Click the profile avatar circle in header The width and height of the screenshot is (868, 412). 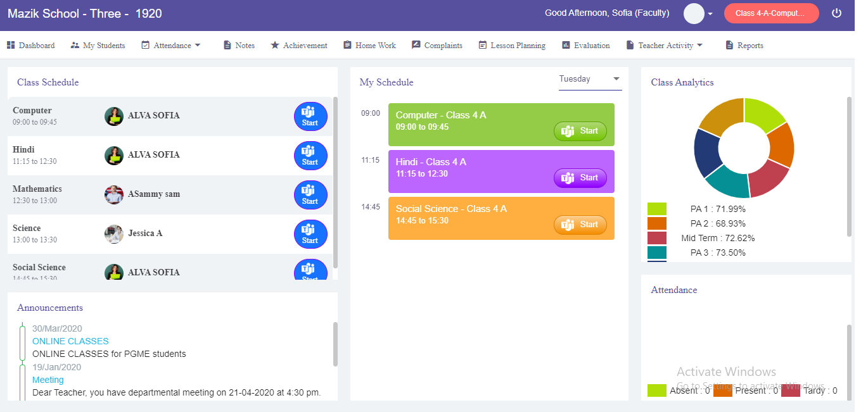pos(694,13)
